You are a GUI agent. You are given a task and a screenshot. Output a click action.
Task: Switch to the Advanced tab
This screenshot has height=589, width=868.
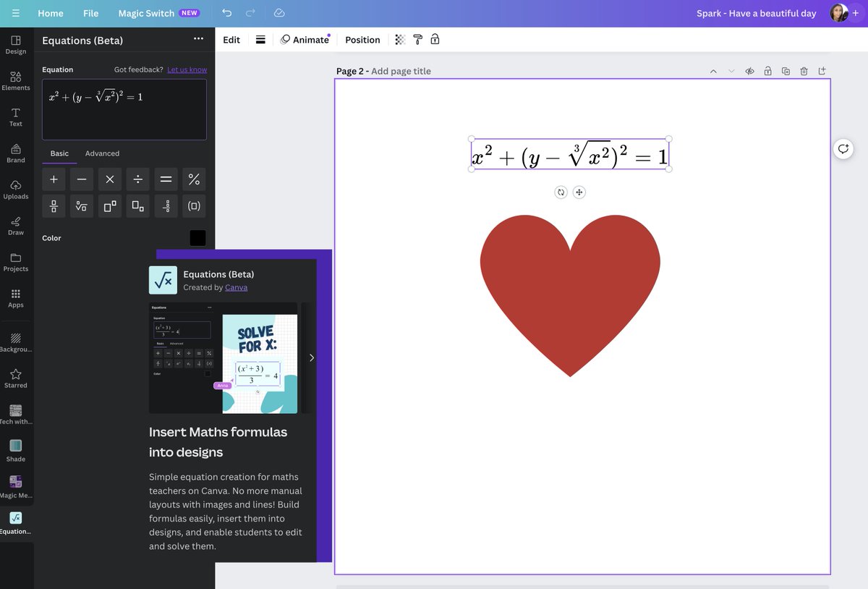[102, 153]
